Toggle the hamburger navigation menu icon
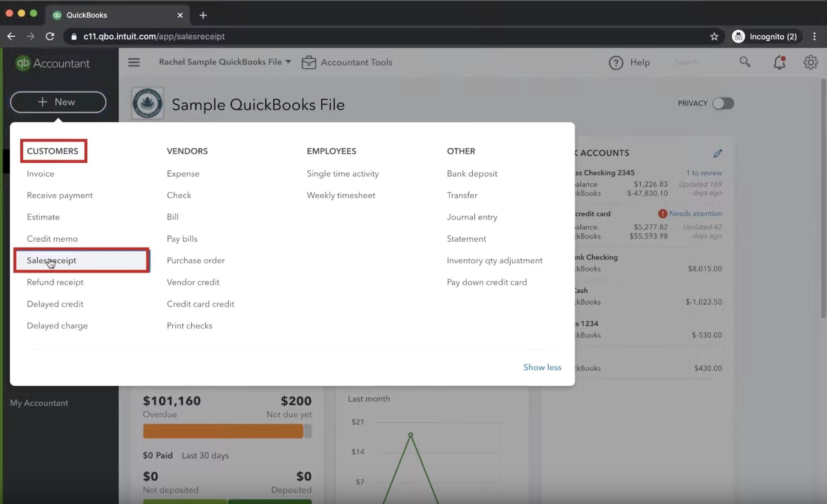Screen dimensions: 827x504 134,62
